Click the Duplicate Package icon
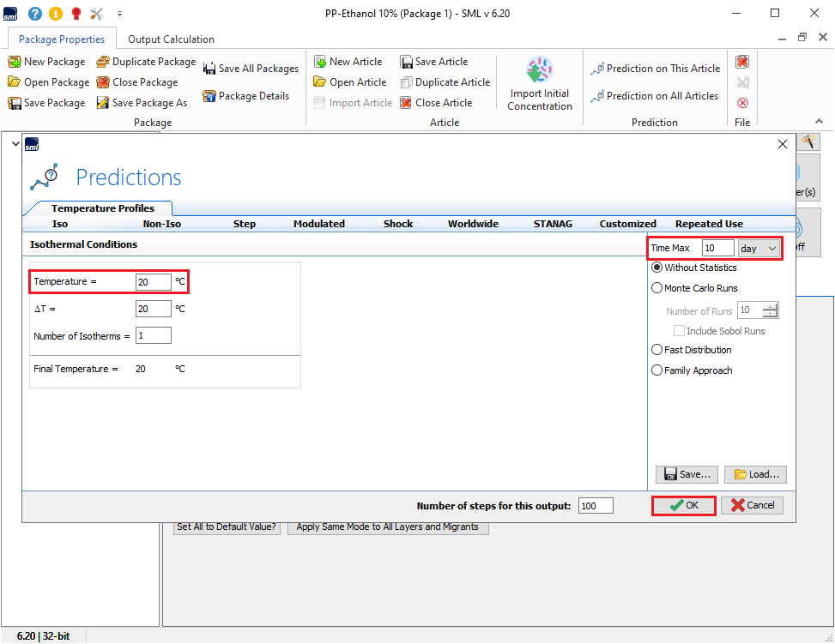This screenshot has height=644, width=835. pyautogui.click(x=103, y=62)
